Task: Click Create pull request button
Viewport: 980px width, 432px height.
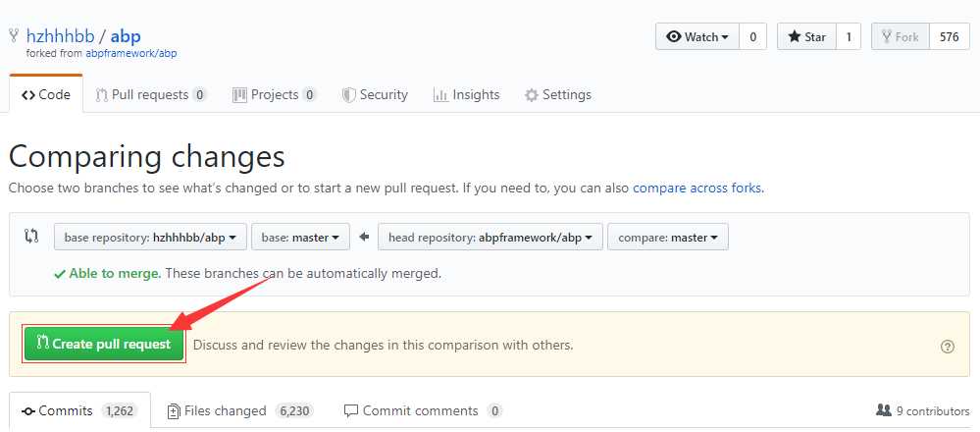Action: click(104, 344)
